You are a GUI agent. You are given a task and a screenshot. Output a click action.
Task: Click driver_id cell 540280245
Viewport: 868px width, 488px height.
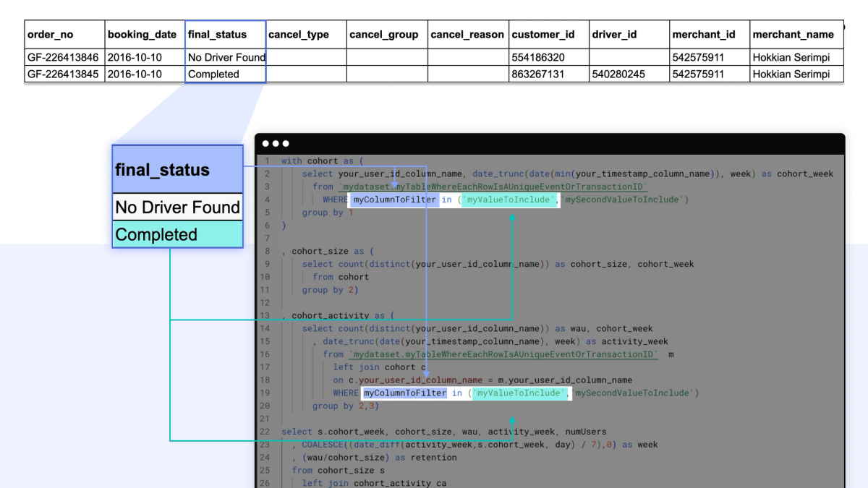[618, 74]
